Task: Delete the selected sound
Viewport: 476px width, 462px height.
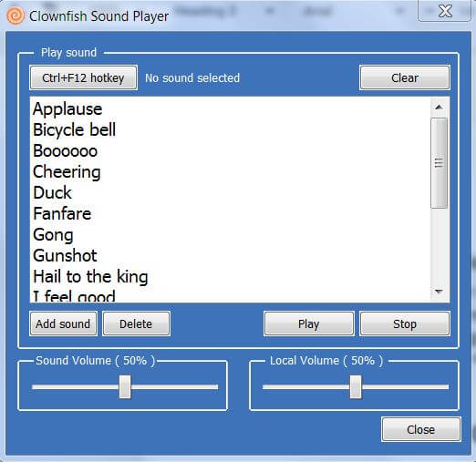Action: coord(136,323)
